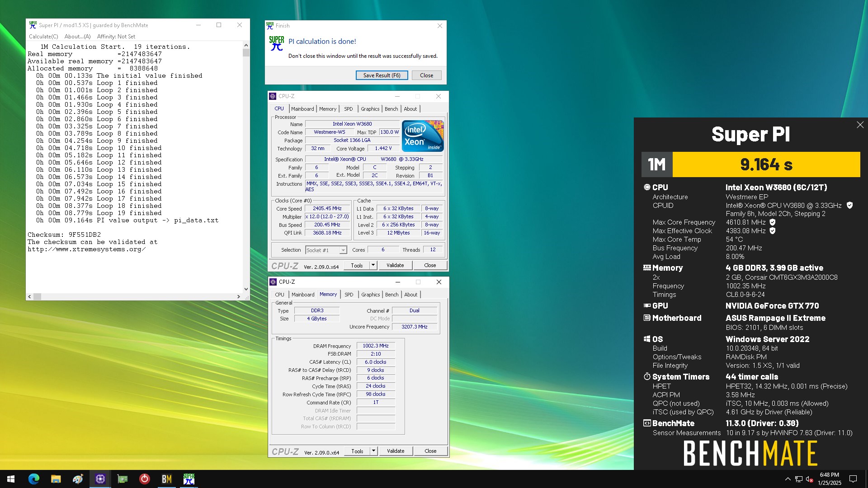
Task: Open red power icon taskbar app
Action: 144,479
